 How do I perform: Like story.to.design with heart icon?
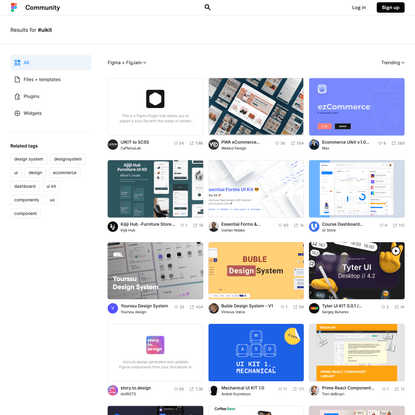tap(176, 389)
